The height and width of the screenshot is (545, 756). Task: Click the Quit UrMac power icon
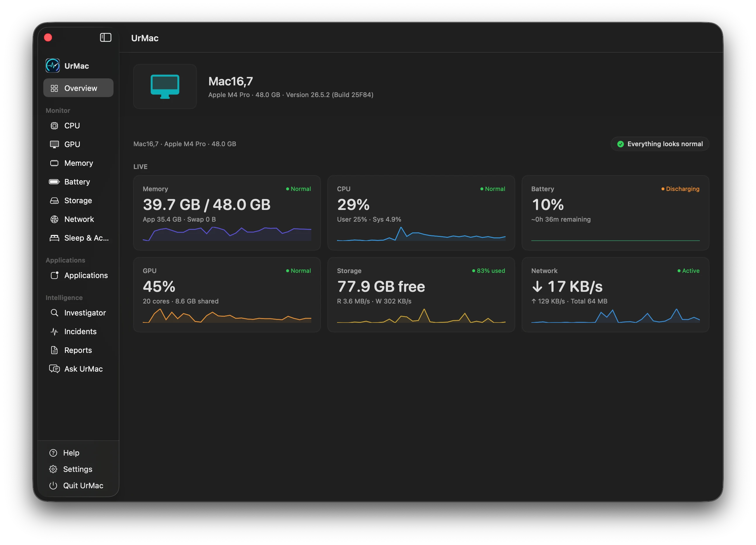pos(53,485)
